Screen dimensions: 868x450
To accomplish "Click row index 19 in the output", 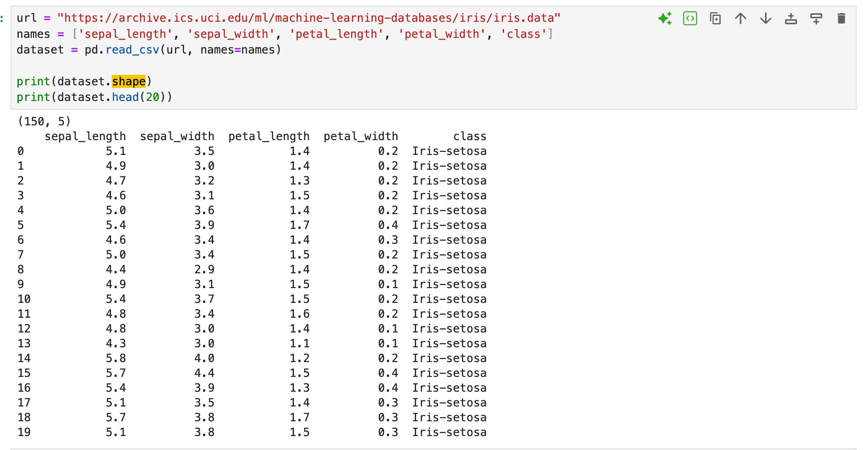I will (x=24, y=432).
